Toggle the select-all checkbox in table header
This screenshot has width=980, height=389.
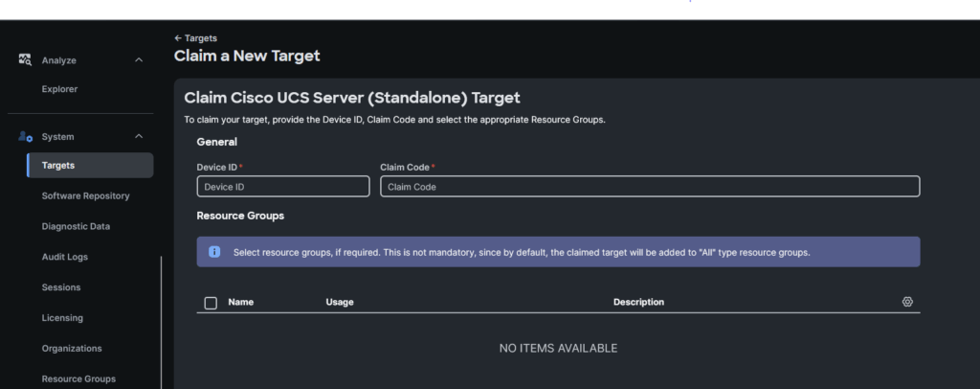(211, 303)
